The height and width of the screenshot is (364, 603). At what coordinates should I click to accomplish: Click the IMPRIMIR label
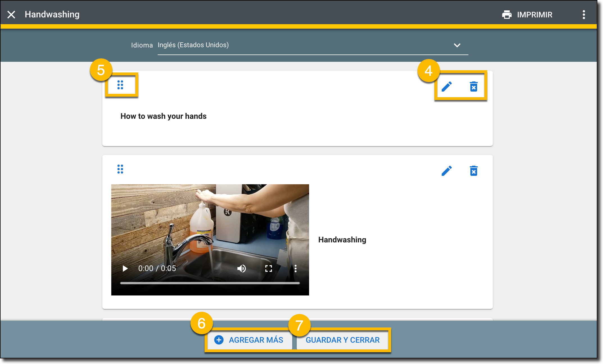pyautogui.click(x=535, y=15)
